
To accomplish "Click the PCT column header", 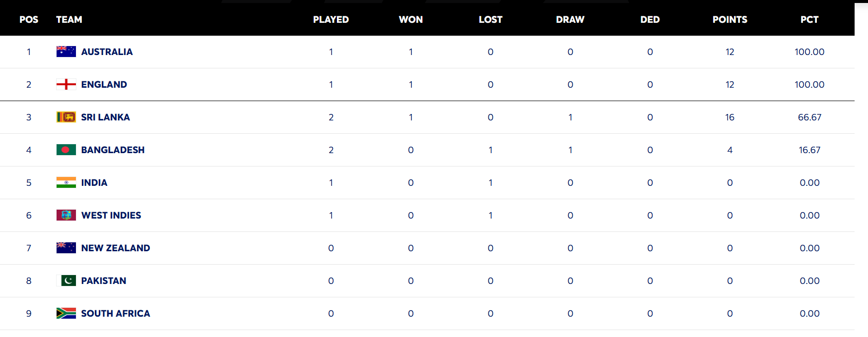I will (809, 19).
